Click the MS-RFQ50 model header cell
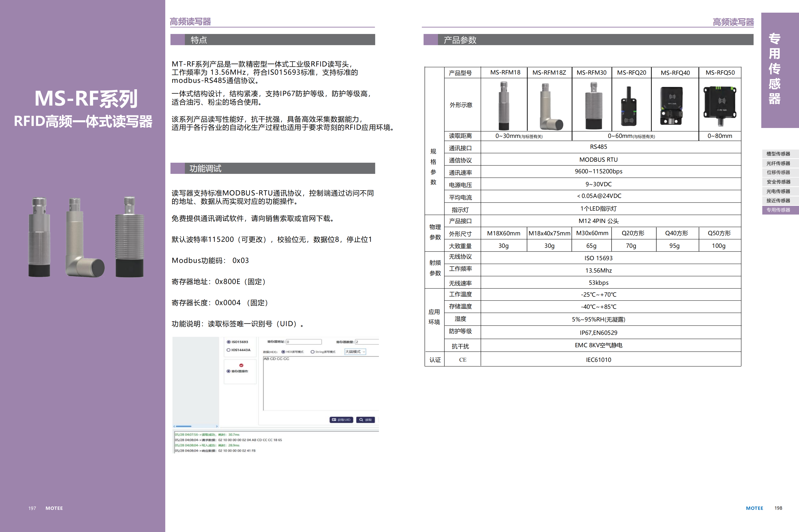The width and height of the screenshot is (799, 532). [720, 73]
